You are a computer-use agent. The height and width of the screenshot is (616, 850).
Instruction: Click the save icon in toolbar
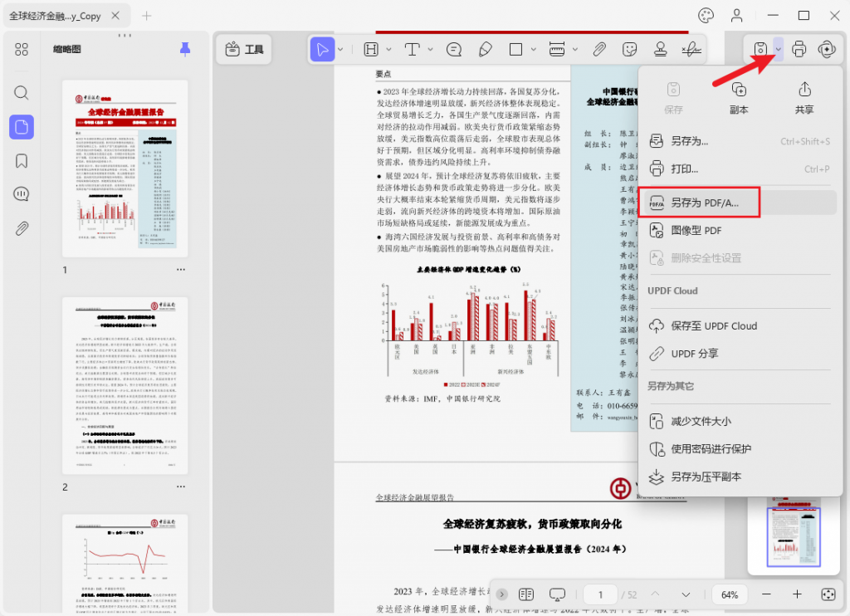click(x=760, y=49)
